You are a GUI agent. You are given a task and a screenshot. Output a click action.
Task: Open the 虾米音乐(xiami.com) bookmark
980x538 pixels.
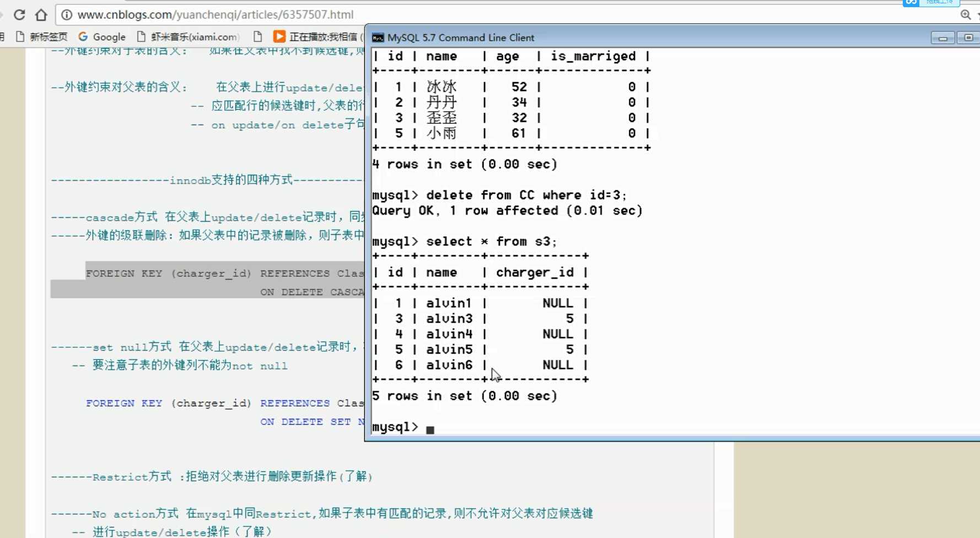[x=187, y=37]
